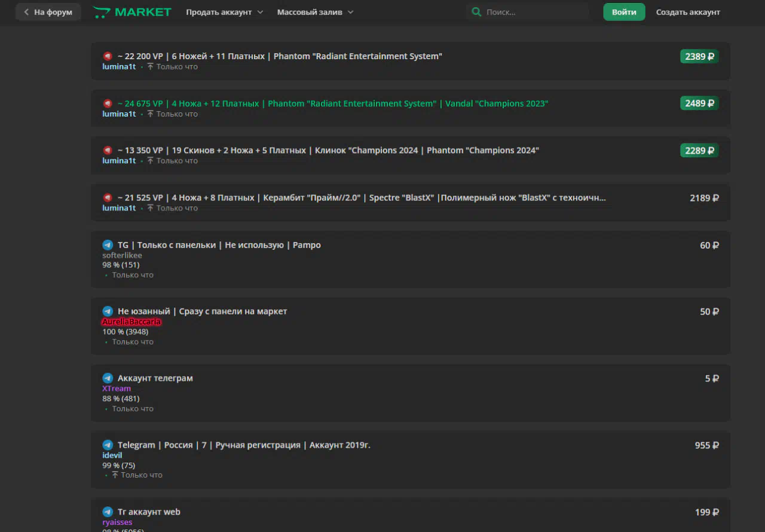Click Valorant icon on 24 675 VP listing
Viewport: 765px width, 532px height.
[x=108, y=103]
